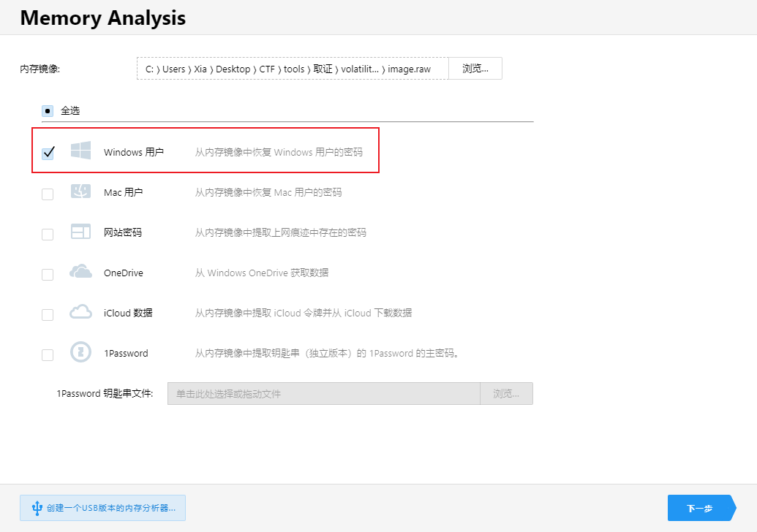Click 创建一个USB版本的内存分析器 button

[102, 508]
